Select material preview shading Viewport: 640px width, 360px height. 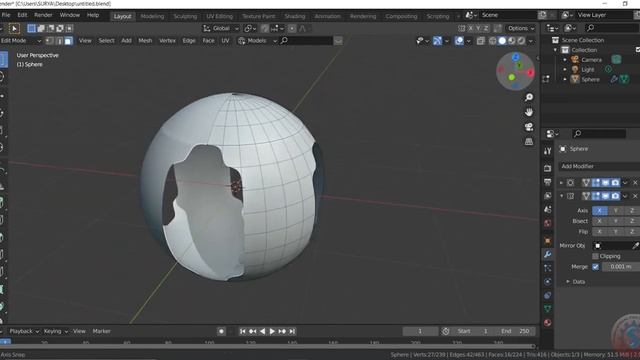click(x=512, y=41)
